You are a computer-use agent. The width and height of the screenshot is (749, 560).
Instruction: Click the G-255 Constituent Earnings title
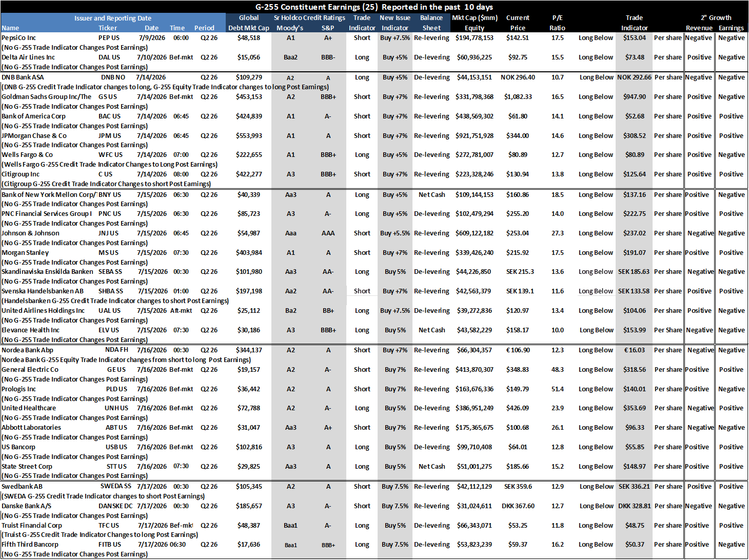pos(374,7)
